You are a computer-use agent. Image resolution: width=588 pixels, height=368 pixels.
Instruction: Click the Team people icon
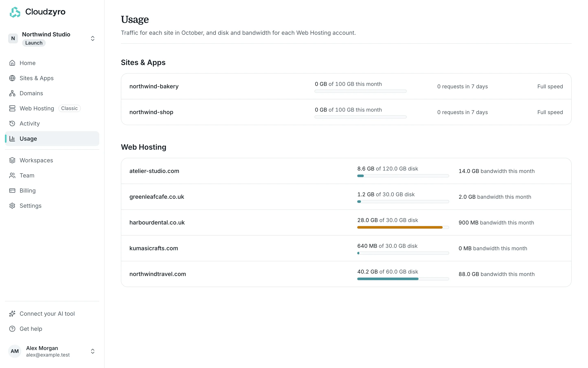12,175
